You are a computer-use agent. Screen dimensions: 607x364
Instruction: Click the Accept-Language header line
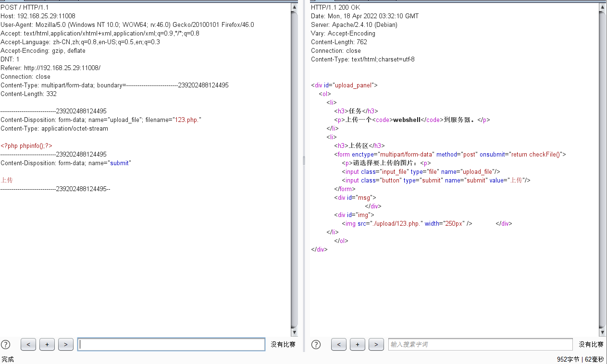(x=80, y=42)
